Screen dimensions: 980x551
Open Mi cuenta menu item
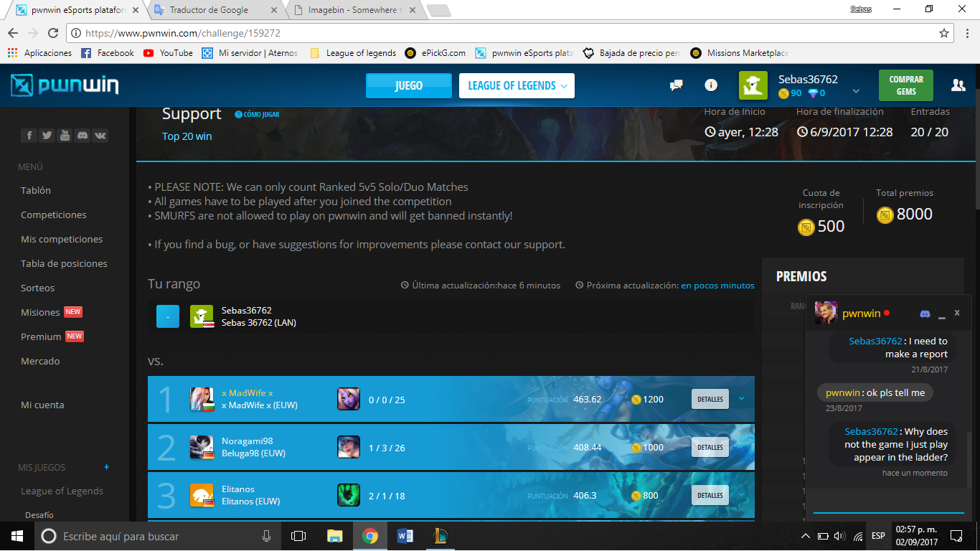tap(42, 405)
